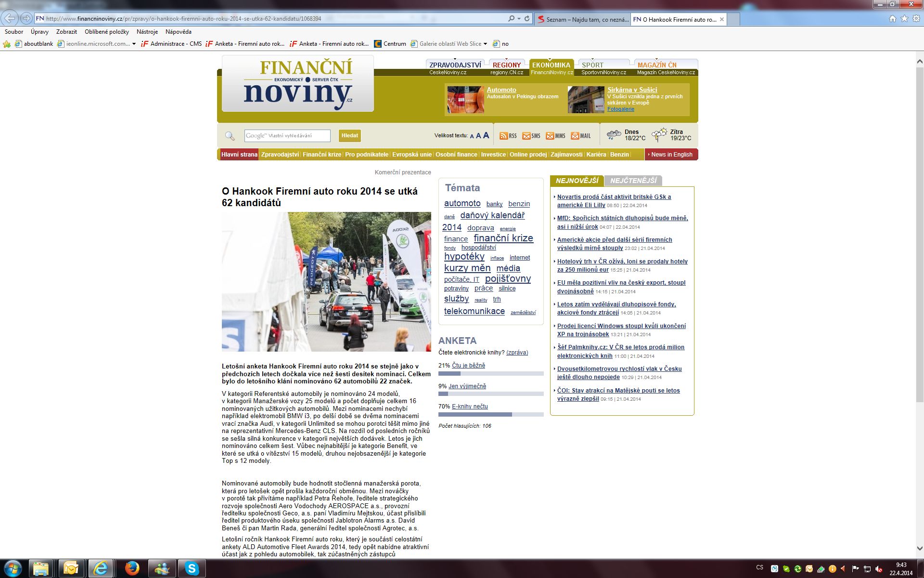Go forward with the browser forward arrow
Viewport: 924px width, 578px height.
[26, 19]
